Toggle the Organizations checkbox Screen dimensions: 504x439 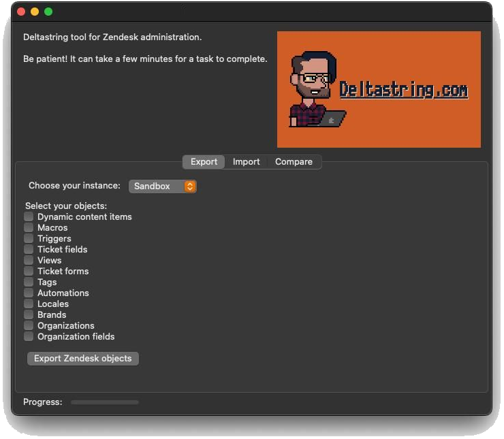29,326
